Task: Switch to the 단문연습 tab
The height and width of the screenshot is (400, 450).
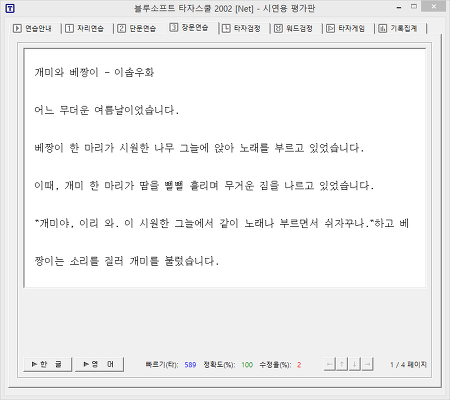Action: click(x=137, y=28)
